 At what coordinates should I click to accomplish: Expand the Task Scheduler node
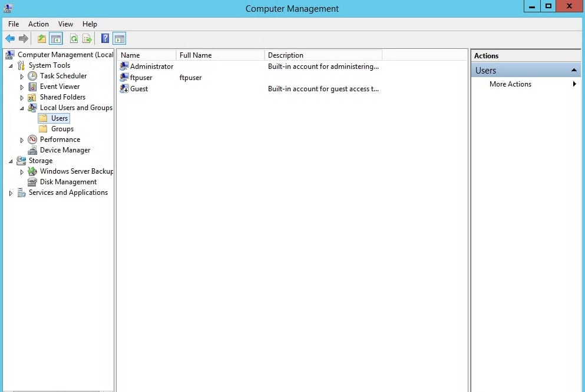pos(22,77)
